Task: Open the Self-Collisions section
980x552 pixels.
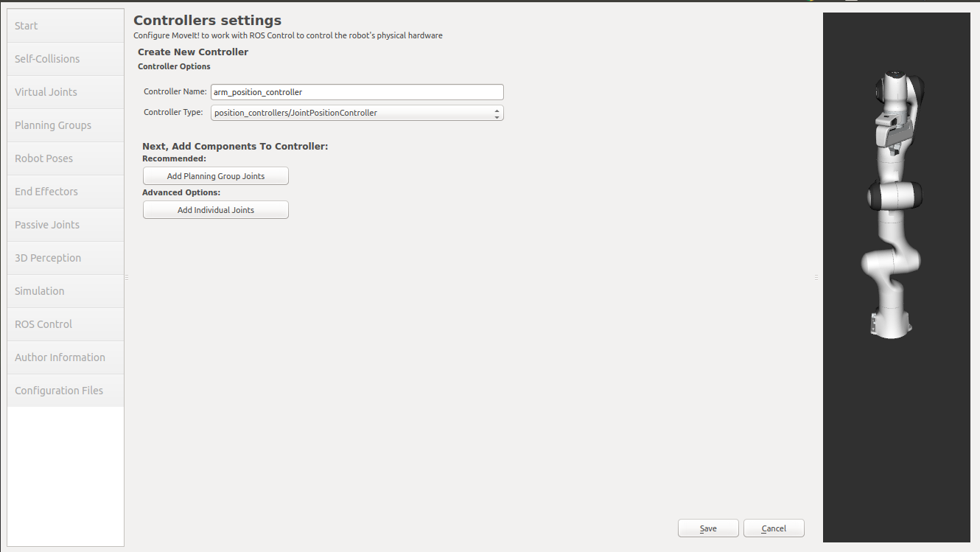Action: tap(65, 58)
